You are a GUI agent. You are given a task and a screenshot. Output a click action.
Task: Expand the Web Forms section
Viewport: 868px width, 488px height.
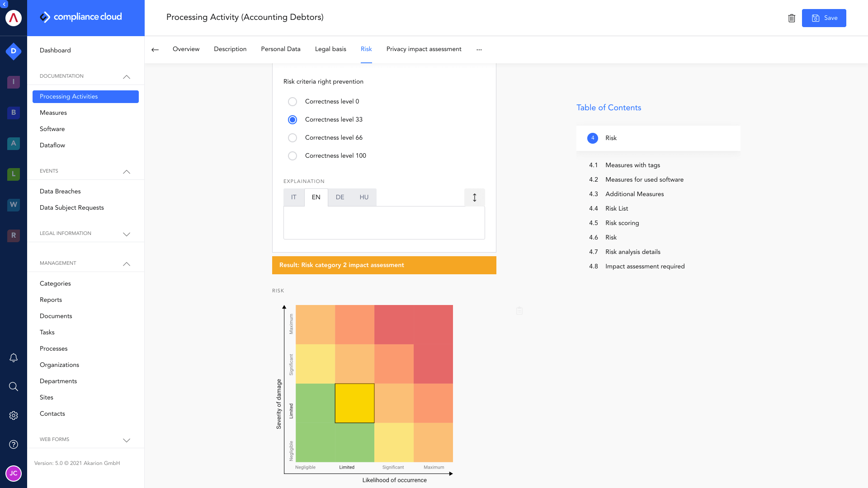pos(127,440)
